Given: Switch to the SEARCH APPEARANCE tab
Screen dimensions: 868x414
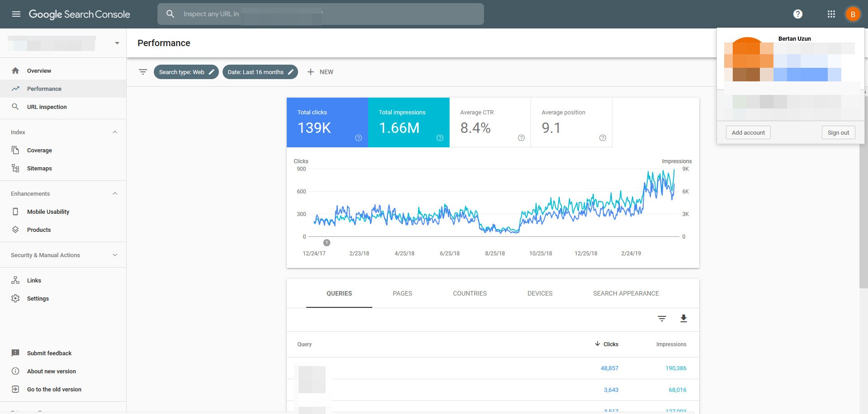Looking at the screenshot, I should 626,293.
